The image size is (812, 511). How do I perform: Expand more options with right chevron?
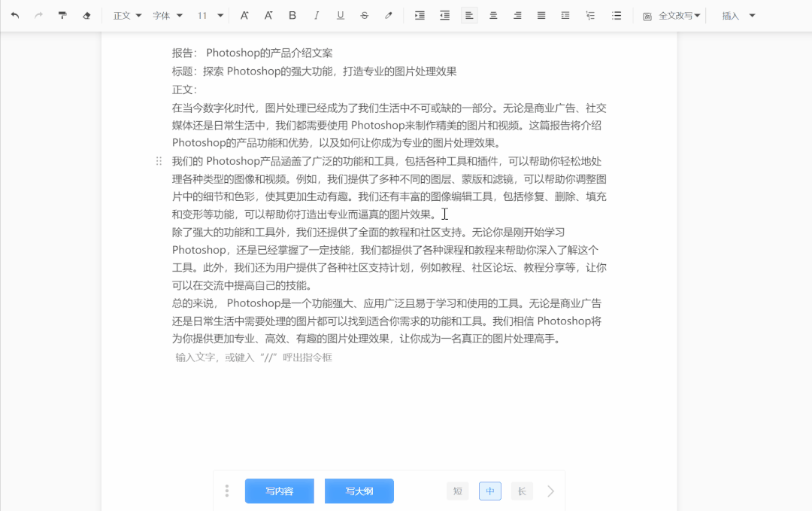pyautogui.click(x=550, y=491)
